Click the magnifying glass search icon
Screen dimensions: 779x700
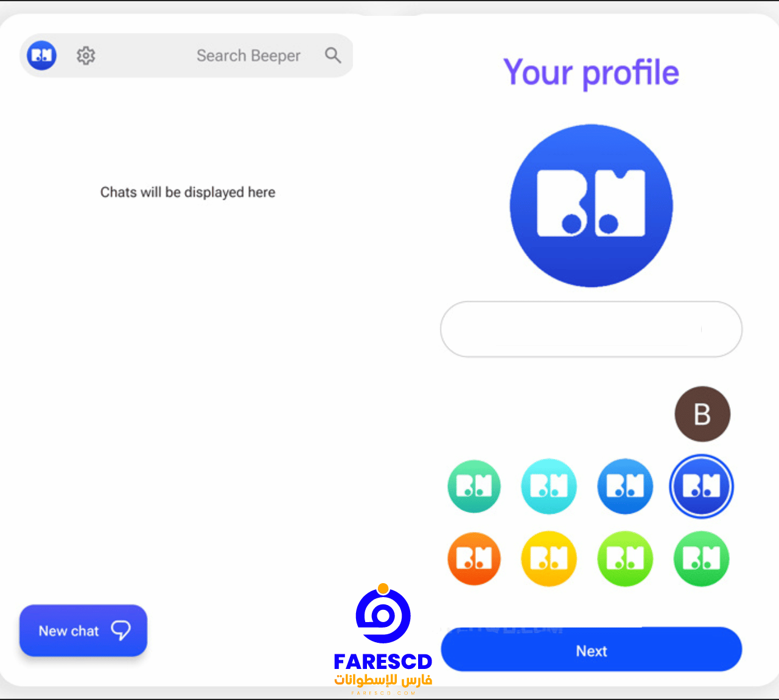tap(333, 55)
